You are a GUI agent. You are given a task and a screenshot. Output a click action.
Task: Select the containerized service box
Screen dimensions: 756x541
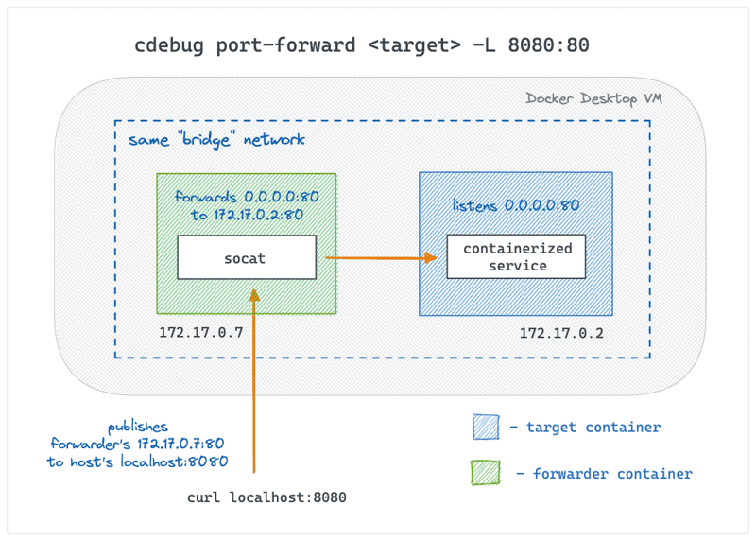click(x=516, y=256)
